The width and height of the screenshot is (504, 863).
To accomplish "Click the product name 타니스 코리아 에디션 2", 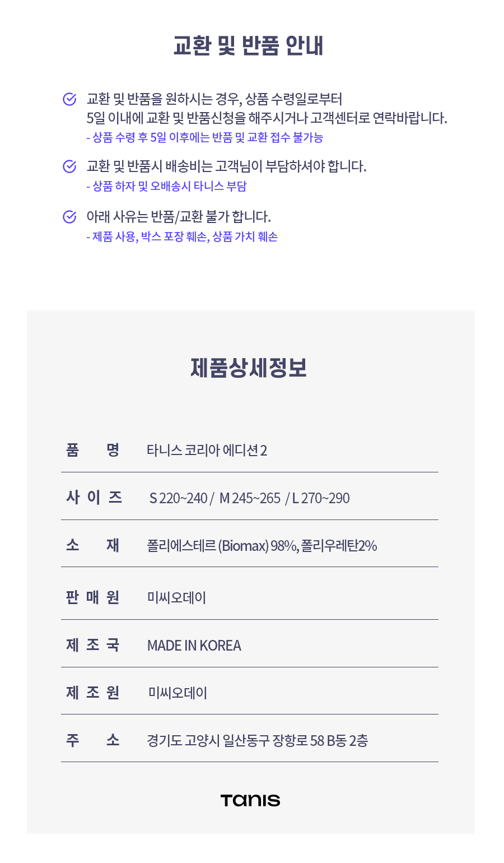I will (x=207, y=451).
